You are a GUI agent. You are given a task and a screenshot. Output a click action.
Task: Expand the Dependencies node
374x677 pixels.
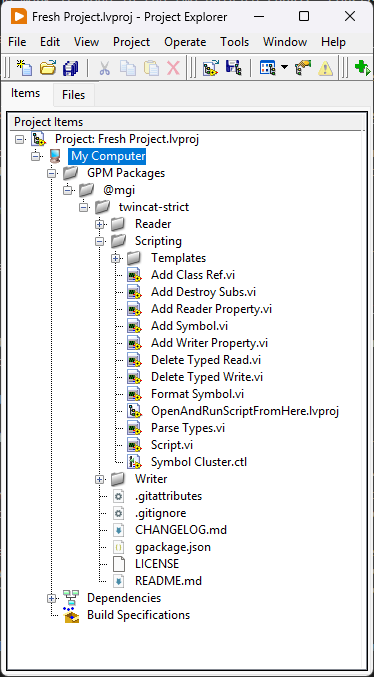(52, 598)
